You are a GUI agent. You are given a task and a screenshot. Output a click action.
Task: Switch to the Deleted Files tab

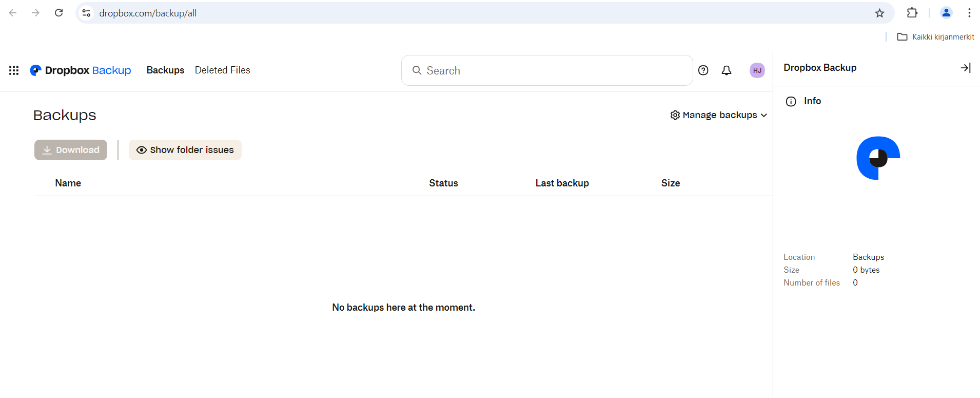222,70
